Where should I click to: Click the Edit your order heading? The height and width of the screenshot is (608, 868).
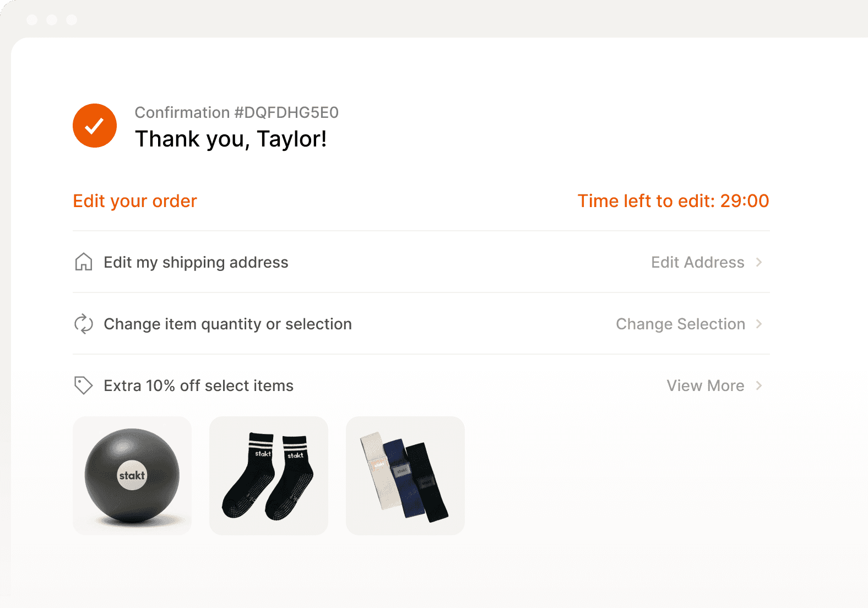(x=135, y=201)
